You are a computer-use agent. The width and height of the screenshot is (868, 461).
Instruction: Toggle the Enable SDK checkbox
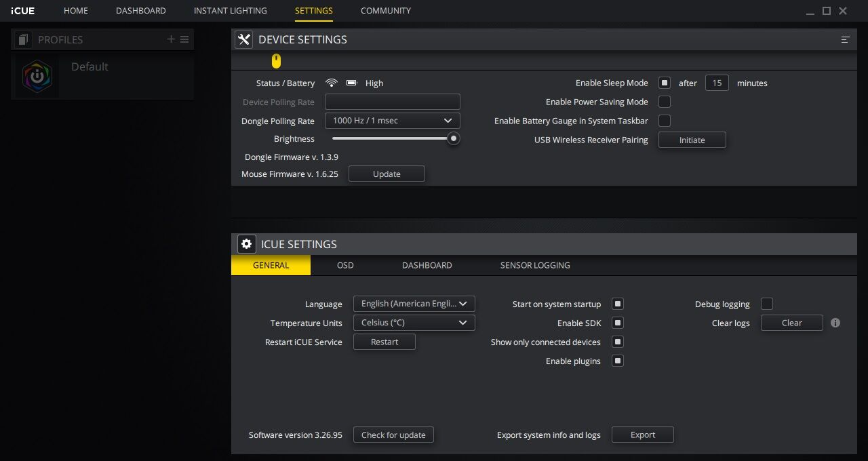click(x=618, y=323)
